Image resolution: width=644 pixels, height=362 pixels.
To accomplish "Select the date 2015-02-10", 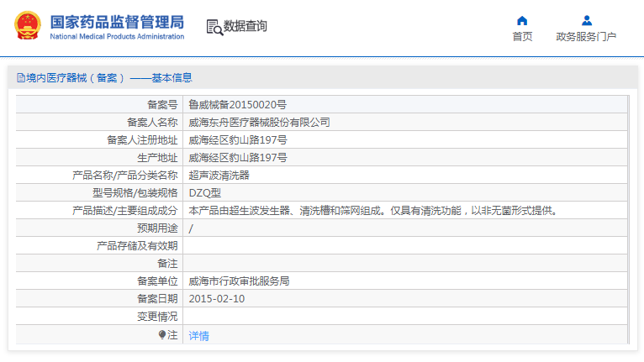I will coord(216,299).
